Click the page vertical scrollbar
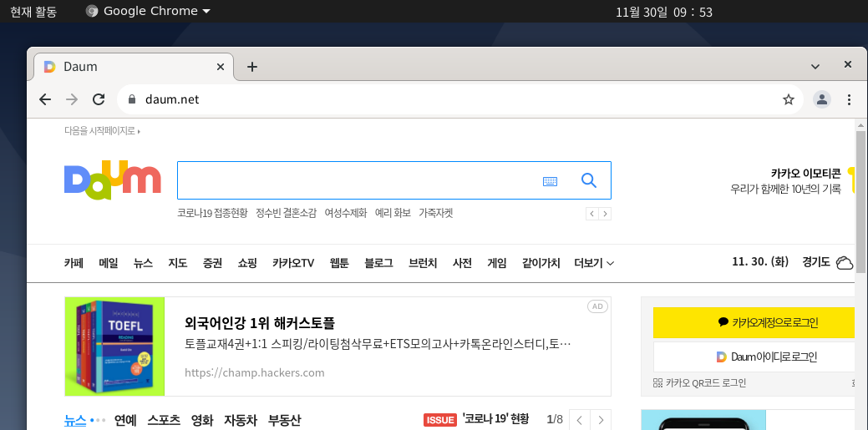This screenshot has height=430, width=868. (x=860, y=202)
